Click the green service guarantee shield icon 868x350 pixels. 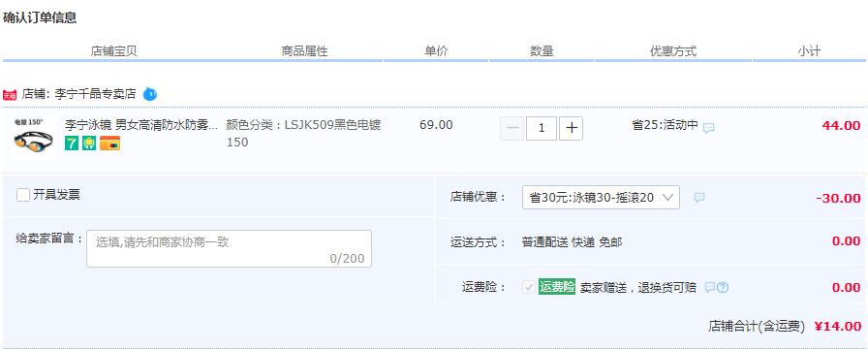pos(89,143)
